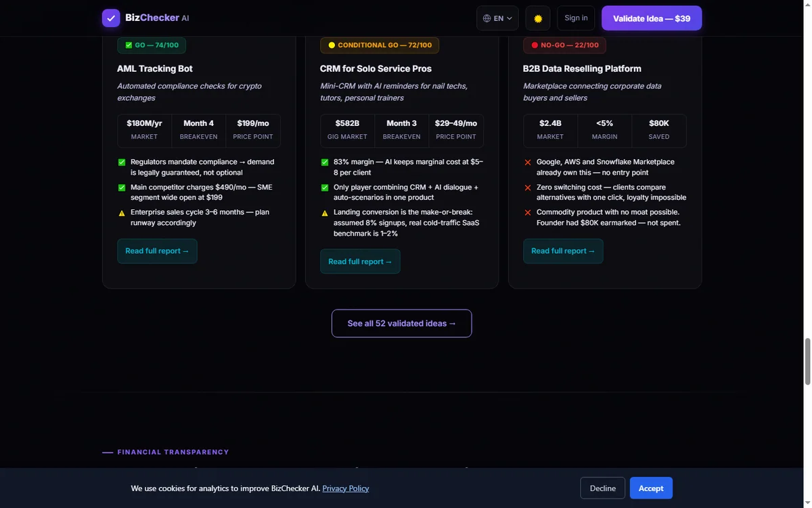The height and width of the screenshot is (508, 812).
Task: Click the $180M/yr market stat
Action: pyautogui.click(x=144, y=130)
